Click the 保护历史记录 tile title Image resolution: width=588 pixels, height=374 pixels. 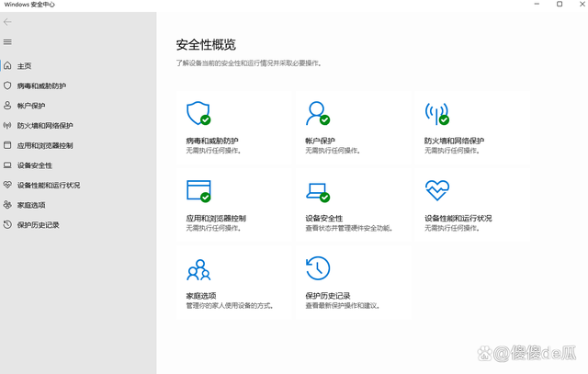click(328, 296)
